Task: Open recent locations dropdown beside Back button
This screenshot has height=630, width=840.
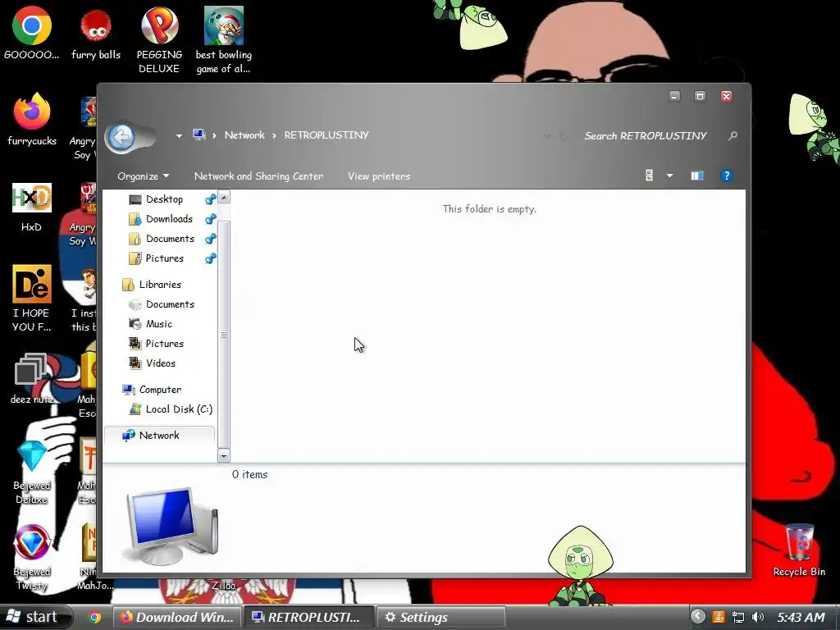Action: point(179,136)
